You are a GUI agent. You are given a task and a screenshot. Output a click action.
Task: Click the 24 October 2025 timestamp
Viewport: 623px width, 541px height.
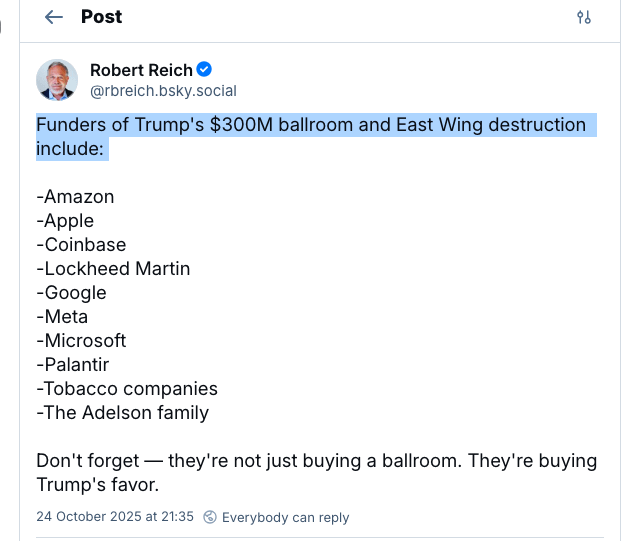pos(115,517)
